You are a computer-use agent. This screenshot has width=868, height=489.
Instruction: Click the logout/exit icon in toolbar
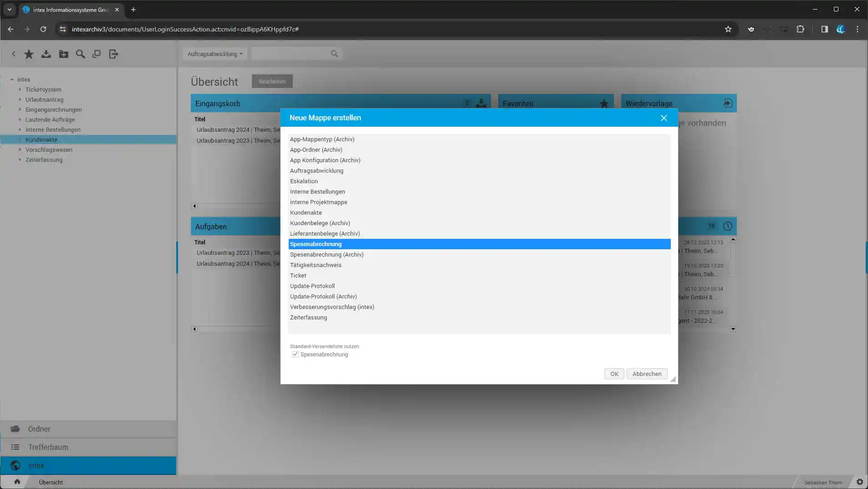(113, 54)
